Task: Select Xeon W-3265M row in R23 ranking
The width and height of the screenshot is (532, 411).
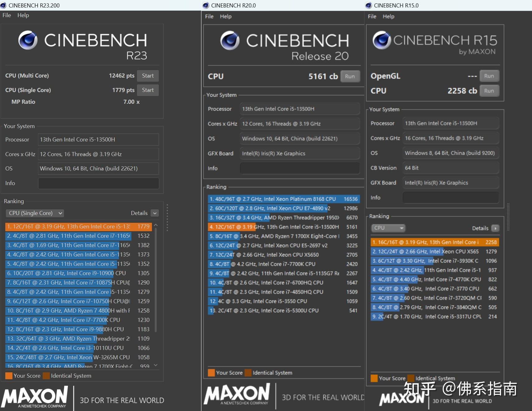Action: click(78, 357)
